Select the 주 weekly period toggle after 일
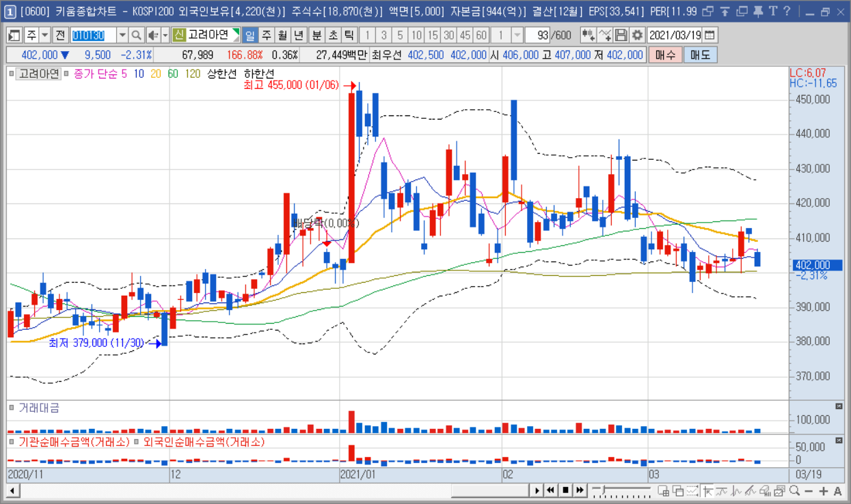The width and height of the screenshot is (851, 504). tap(266, 35)
